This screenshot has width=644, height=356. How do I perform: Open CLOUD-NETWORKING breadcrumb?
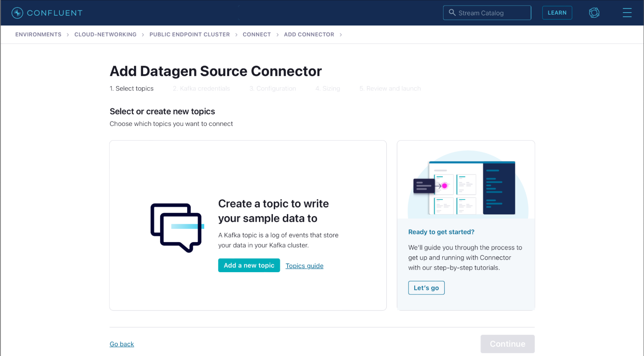pyautogui.click(x=105, y=34)
